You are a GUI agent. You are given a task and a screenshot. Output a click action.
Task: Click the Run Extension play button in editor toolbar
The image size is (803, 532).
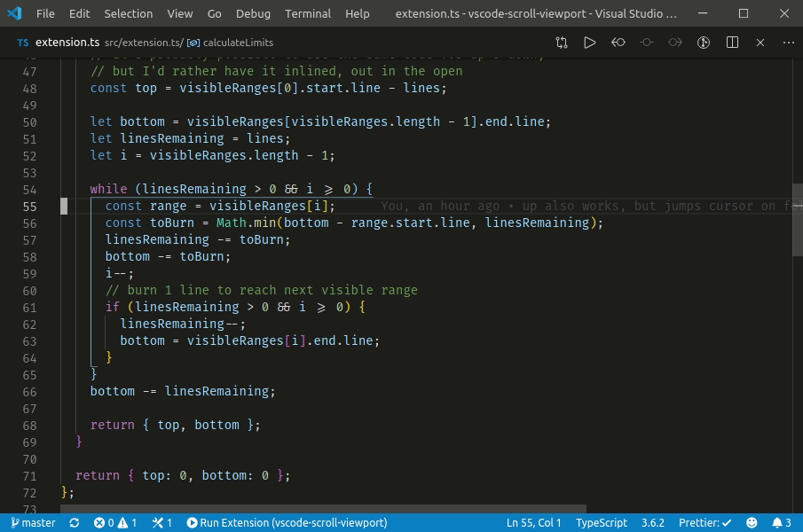point(589,42)
